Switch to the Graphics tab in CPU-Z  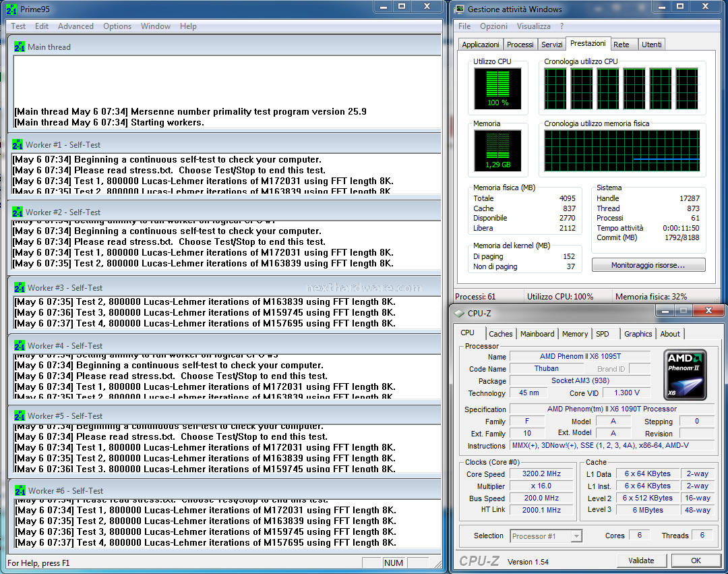(638, 334)
